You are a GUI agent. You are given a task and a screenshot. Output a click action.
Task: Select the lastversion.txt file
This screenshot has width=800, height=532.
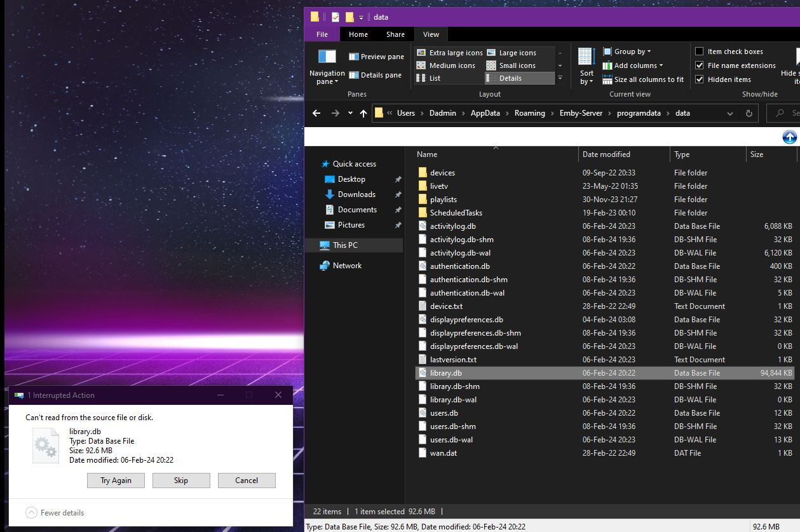coord(453,360)
